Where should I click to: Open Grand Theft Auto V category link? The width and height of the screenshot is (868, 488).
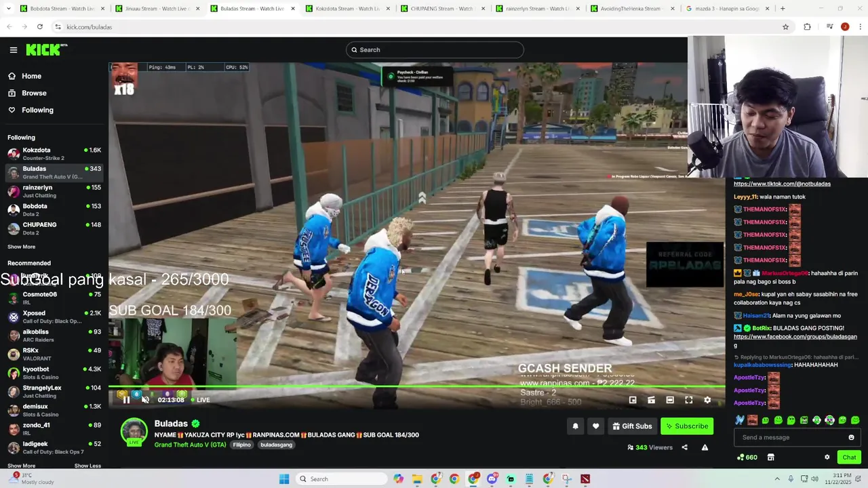[x=190, y=445]
